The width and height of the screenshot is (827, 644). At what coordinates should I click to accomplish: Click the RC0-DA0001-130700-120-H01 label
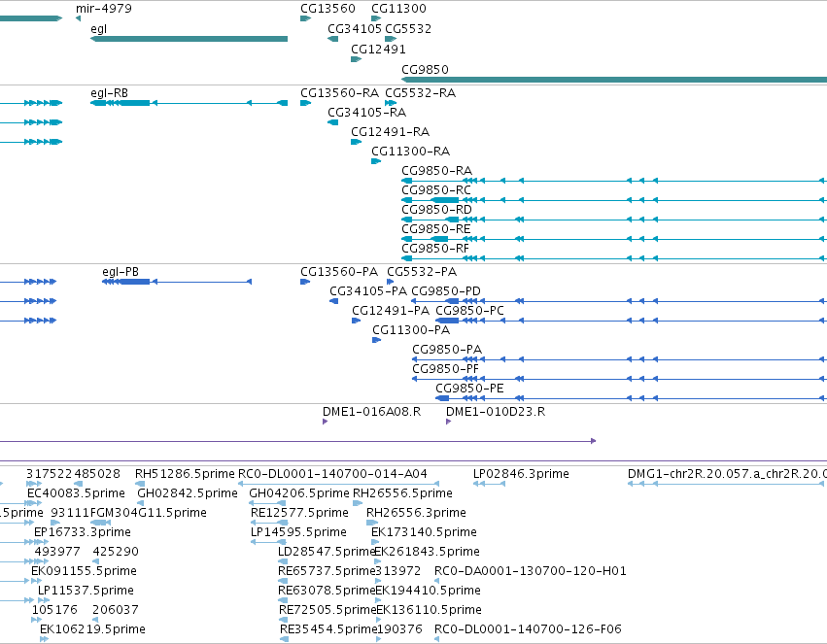coord(530,572)
